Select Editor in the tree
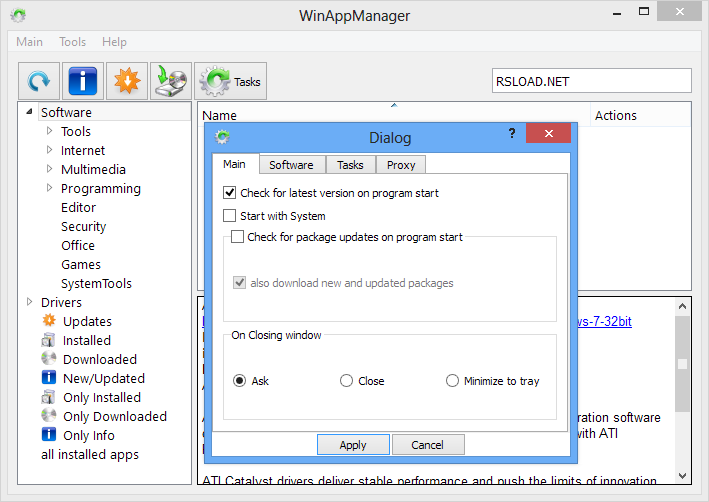This screenshot has width=709, height=502. pos(79,207)
